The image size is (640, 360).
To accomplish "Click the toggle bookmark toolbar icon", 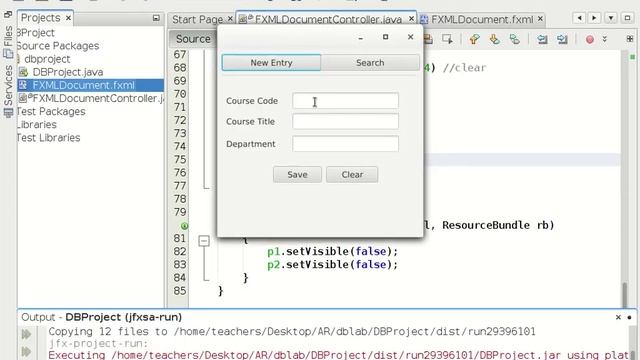I will coord(515,39).
